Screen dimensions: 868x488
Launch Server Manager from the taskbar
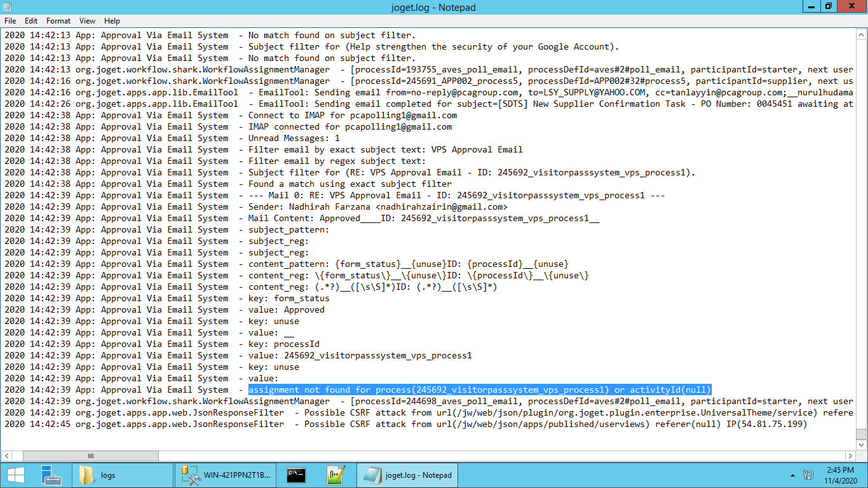(x=51, y=475)
